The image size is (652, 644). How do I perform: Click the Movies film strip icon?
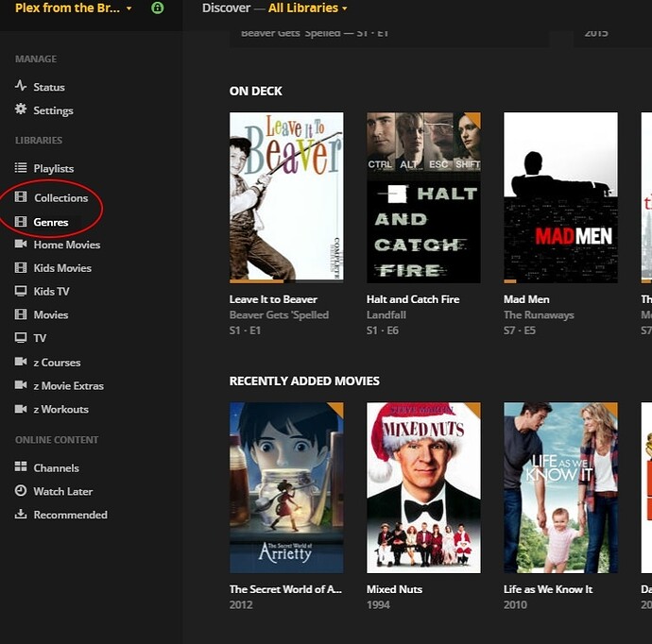(21, 314)
